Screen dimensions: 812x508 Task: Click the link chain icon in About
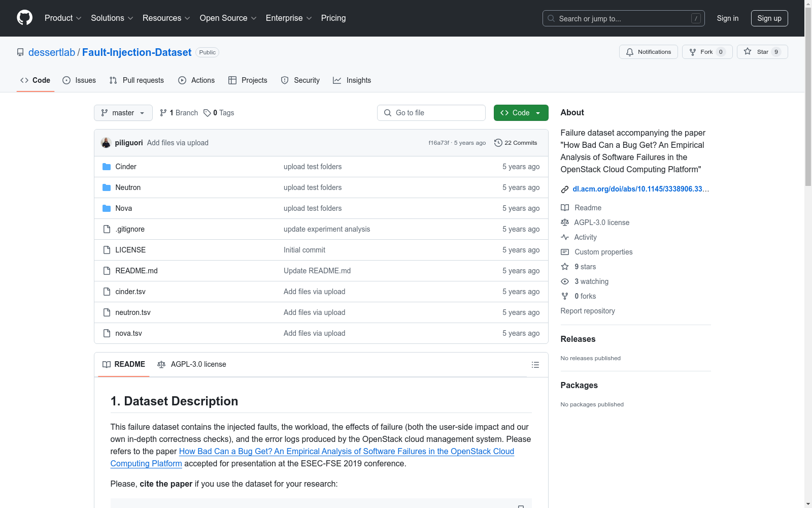click(565, 189)
